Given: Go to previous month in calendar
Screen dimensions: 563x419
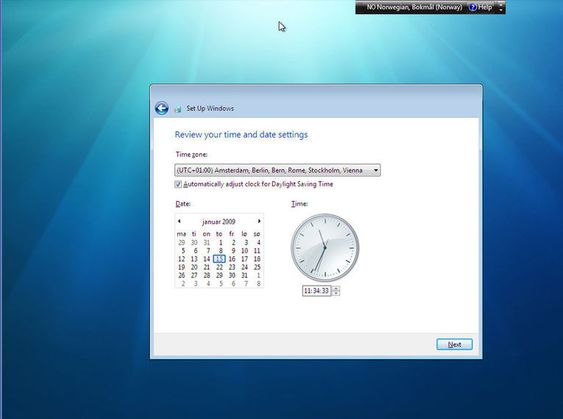Looking at the screenshot, I should pos(179,221).
